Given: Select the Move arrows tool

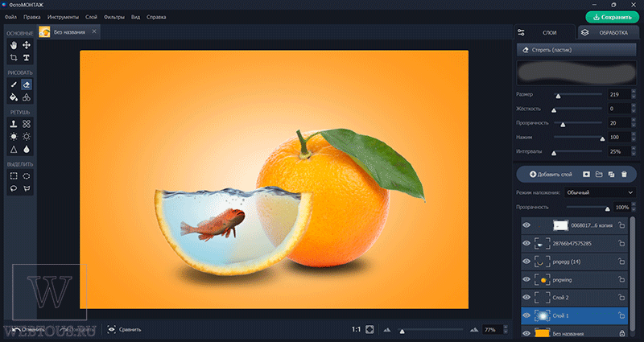Looking at the screenshot, I should tap(27, 45).
